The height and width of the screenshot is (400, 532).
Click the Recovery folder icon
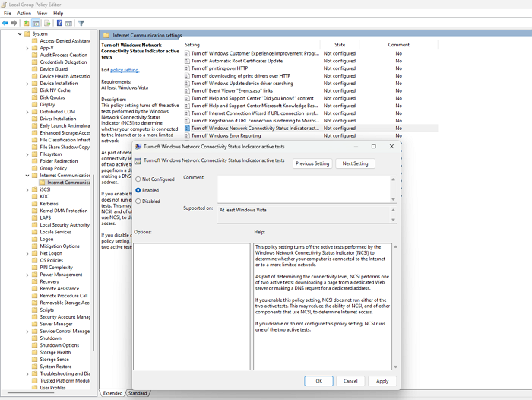point(35,281)
